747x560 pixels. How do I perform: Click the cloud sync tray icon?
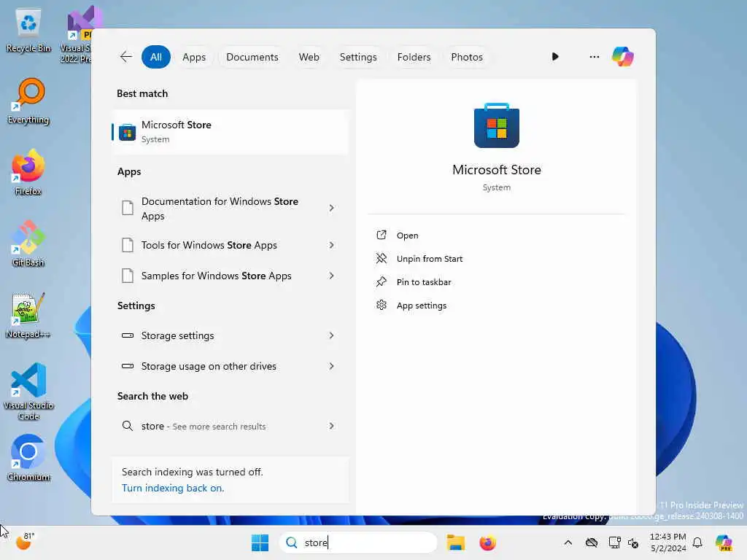pyautogui.click(x=591, y=542)
